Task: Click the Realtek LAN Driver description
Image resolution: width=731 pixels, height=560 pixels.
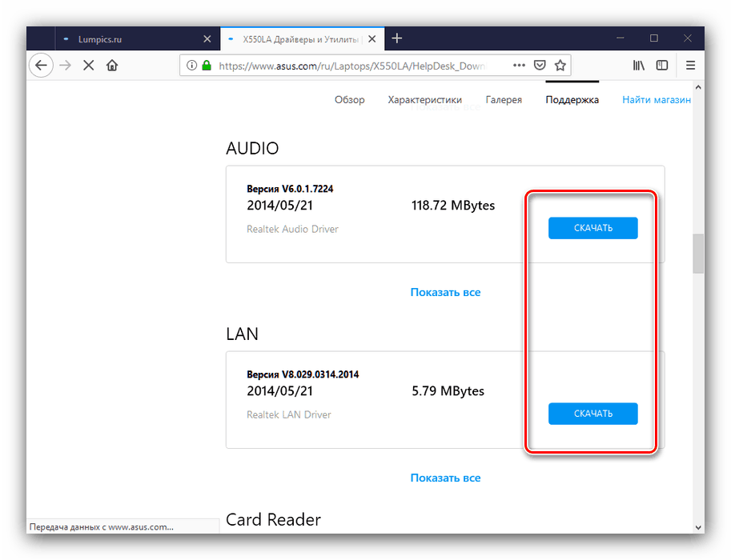Action: click(x=289, y=414)
